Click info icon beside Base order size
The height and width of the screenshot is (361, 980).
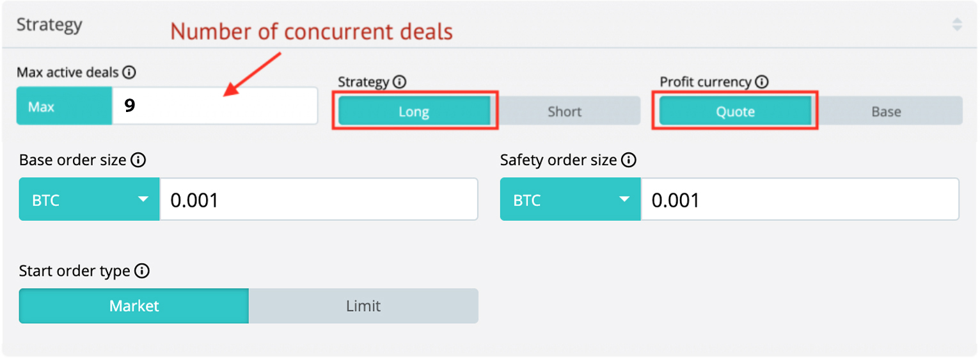tap(138, 160)
